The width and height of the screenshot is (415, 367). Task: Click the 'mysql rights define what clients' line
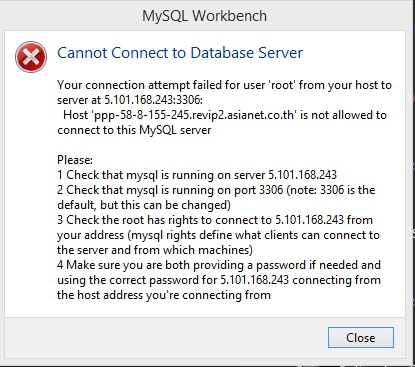218,235
